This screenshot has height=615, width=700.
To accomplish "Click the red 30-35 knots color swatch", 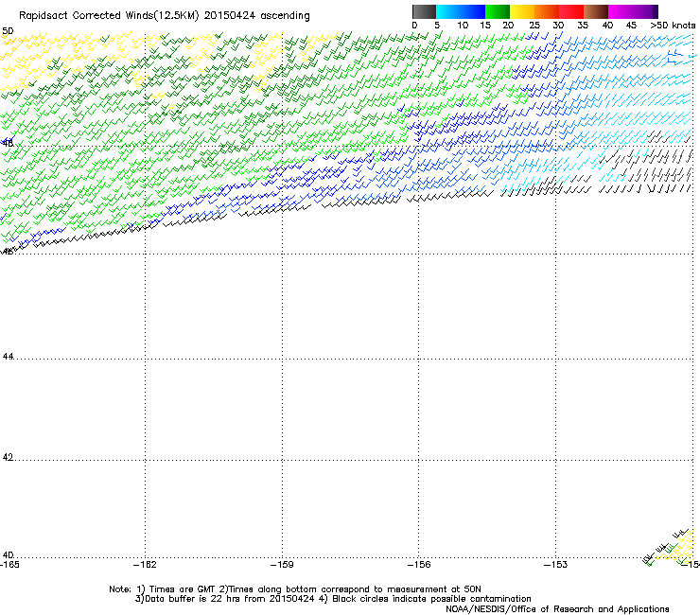I will tap(571, 11).
